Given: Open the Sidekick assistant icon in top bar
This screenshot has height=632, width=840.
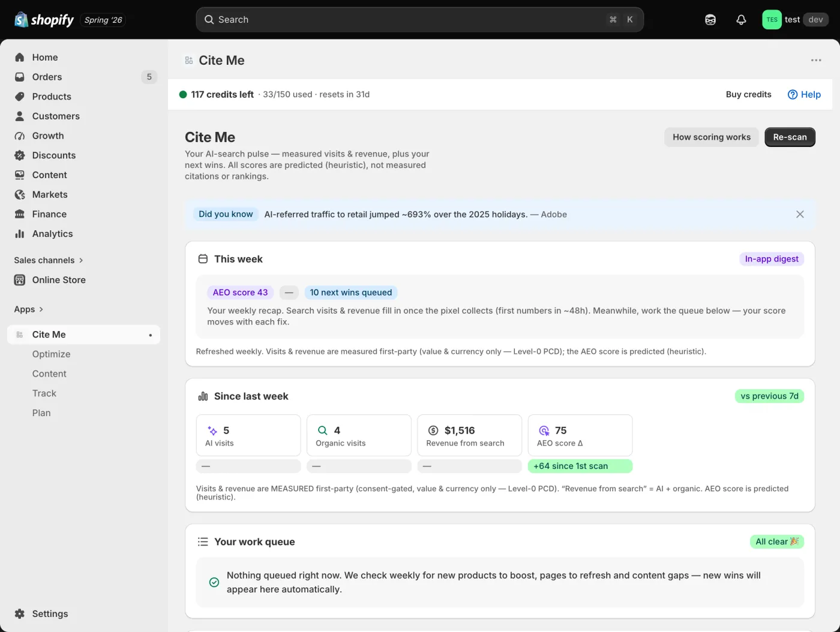Looking at the screenshot, I should [710, 20].
